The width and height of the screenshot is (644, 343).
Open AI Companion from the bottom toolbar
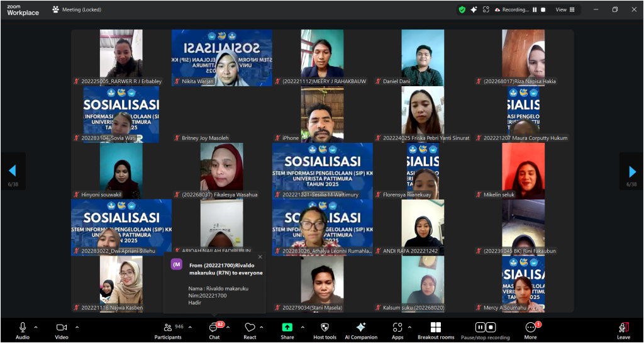[x=361, y=328]
